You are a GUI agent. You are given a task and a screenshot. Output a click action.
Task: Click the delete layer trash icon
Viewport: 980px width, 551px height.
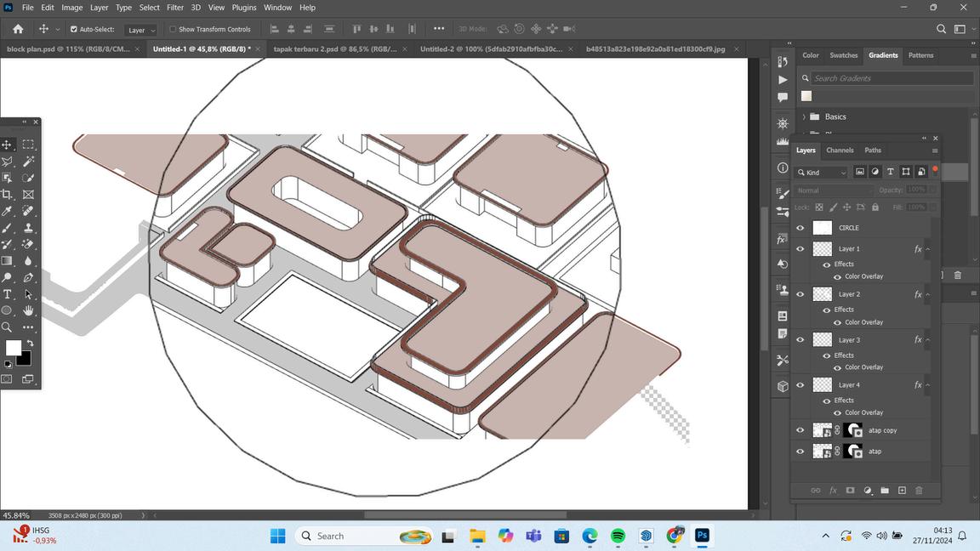tap(919, 491)
